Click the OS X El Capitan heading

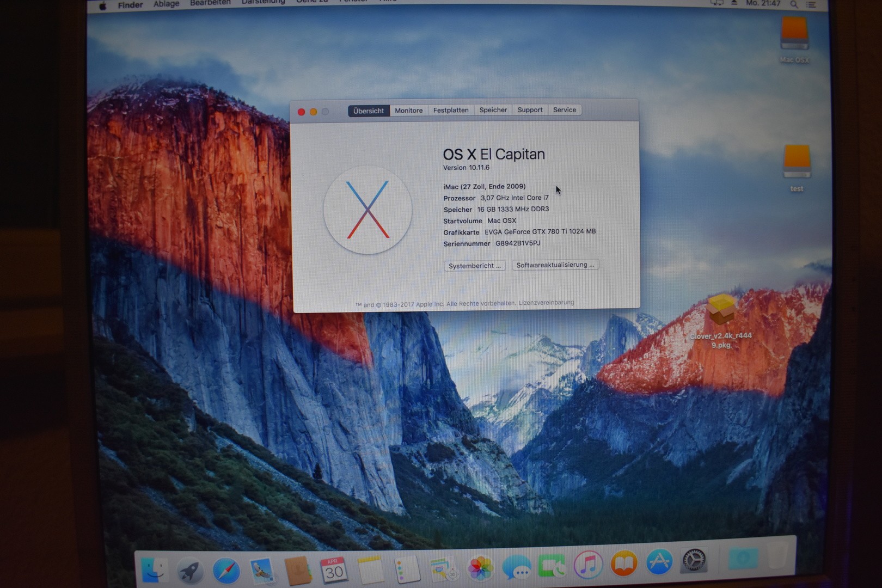tap(494, 155)
